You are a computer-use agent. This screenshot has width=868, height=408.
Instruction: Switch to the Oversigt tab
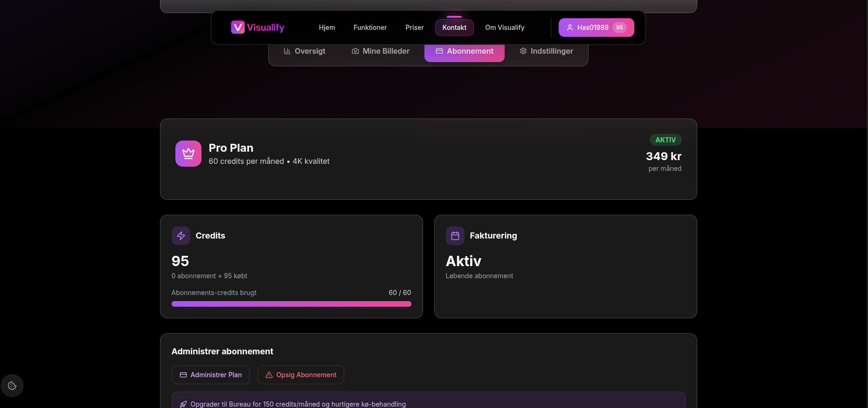305,51
